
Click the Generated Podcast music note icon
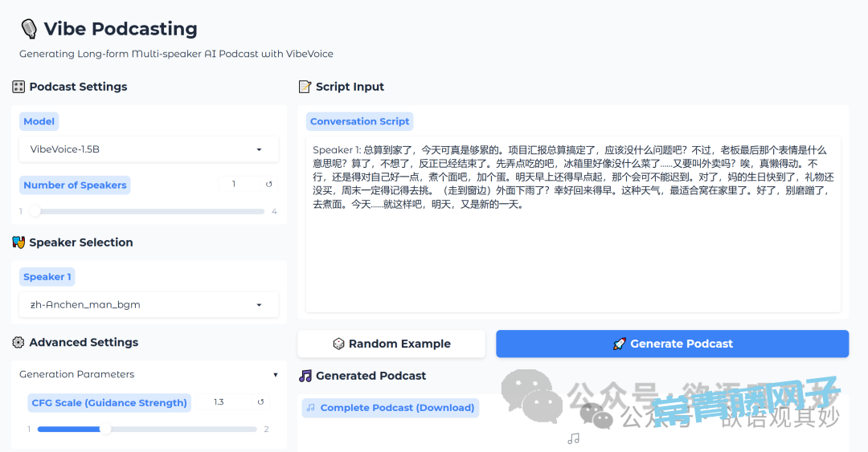tap(305, 376)
